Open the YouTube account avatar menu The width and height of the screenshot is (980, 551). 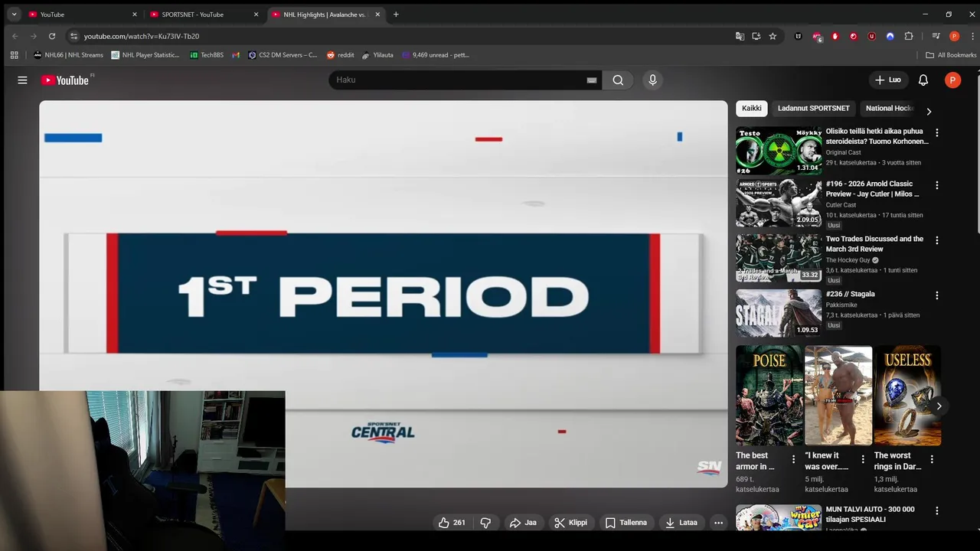952,80
